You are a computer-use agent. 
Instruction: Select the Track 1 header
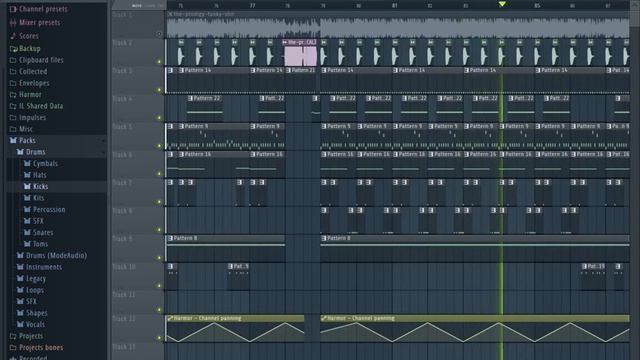138,24
